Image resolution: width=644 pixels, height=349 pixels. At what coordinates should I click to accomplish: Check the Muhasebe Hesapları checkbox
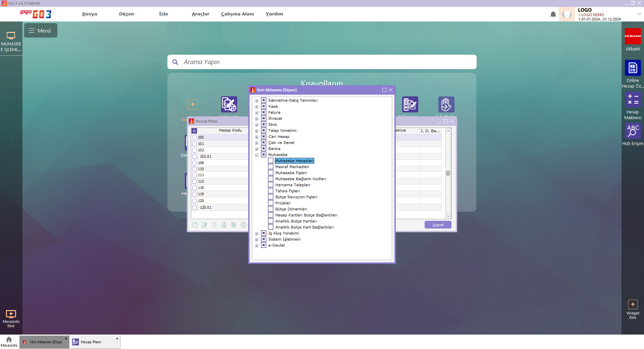tap(271, 161)
